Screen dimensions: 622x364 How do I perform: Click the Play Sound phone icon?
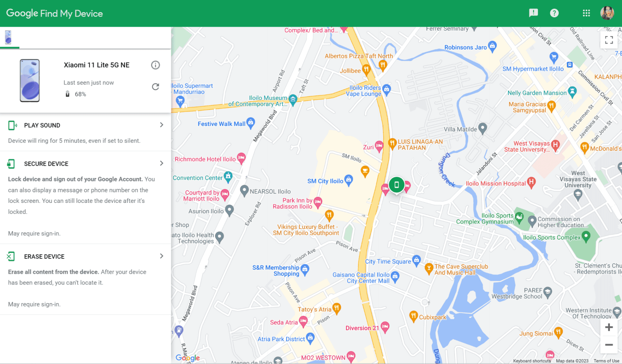(12, 125)
